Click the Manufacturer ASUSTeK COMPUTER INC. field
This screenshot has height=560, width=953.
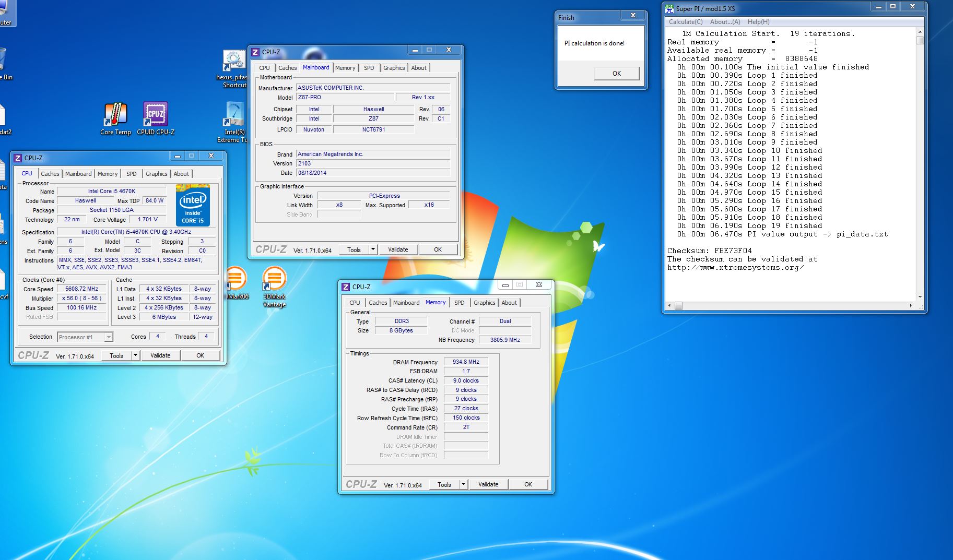[x=373, y=88]
